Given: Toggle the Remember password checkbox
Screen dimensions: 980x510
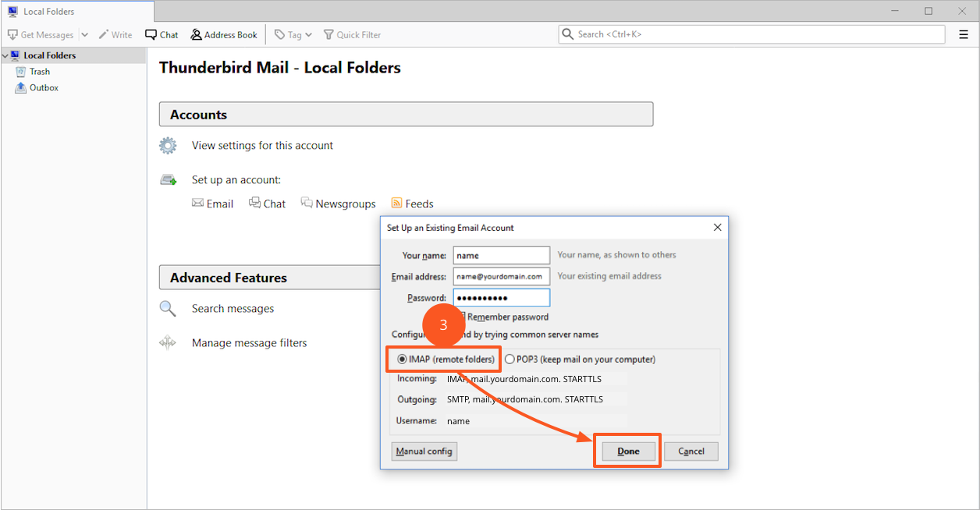Looking at the screenshot, I should tap(461, 317).
